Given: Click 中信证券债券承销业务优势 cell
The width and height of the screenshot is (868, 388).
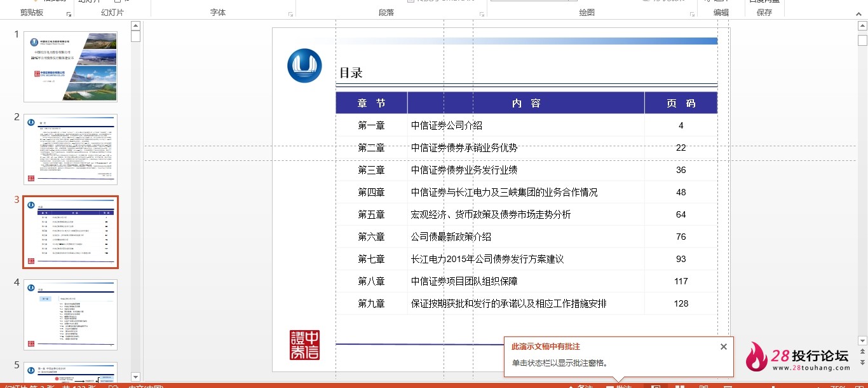Looking at the screenshot, I should pyautogui.click(x=526, y=148).
